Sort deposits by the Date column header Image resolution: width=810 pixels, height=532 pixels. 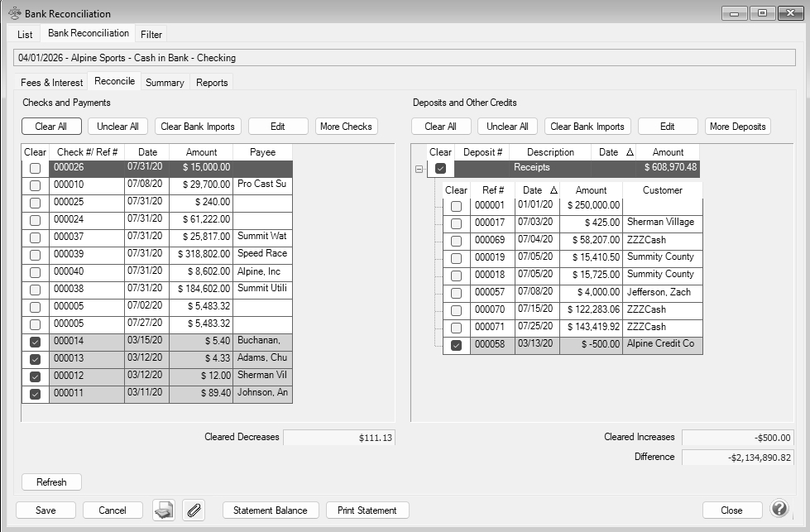[x=613, y=152]
